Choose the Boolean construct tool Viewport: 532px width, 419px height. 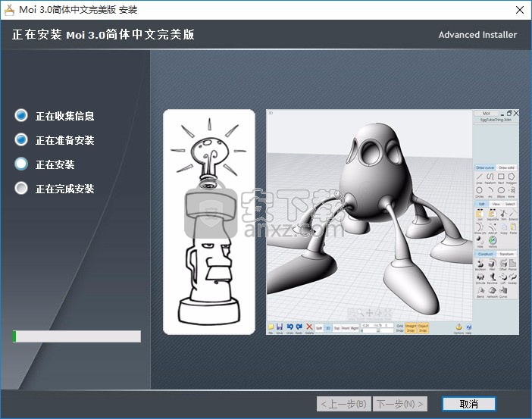(x=480, y=264)
